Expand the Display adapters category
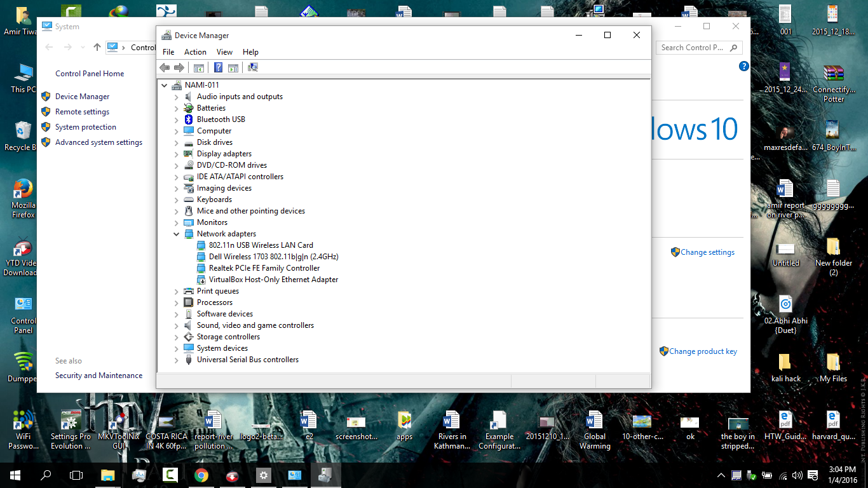Image resolution: width=868 pixels, height=488 pixels. (176, 153)
